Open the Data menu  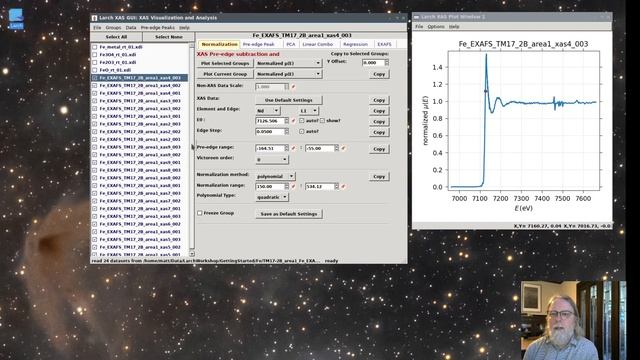[x=131, y=28]
